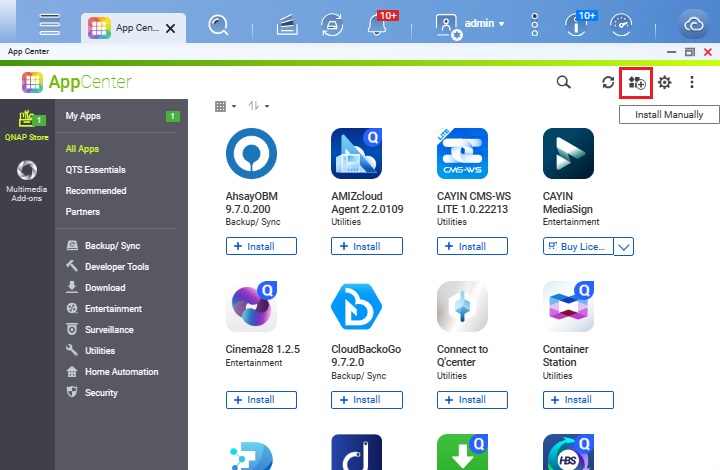The width and height of the screenshot is (720, 470).
Task: Filter by Entertainment category
Action: 104,308
